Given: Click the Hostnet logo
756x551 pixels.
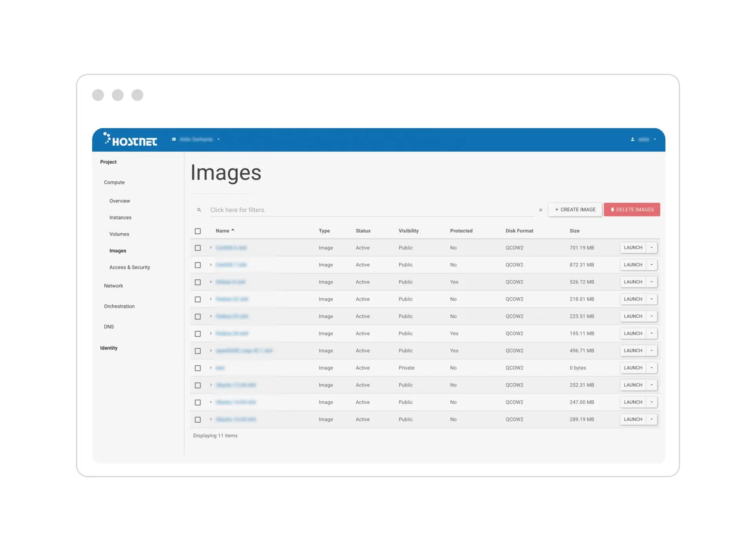Looking at the screenshot, I should coord(130,139).
